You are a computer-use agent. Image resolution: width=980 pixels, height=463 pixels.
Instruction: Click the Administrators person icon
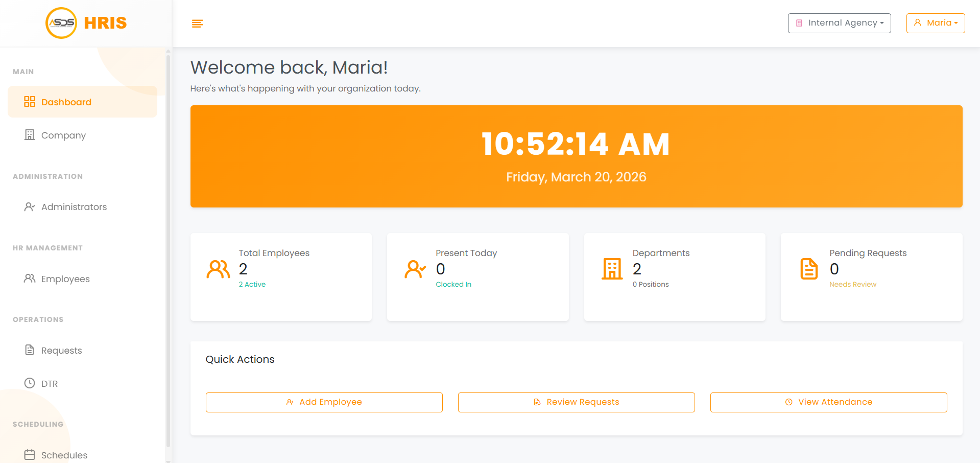[x=30, y=206]
